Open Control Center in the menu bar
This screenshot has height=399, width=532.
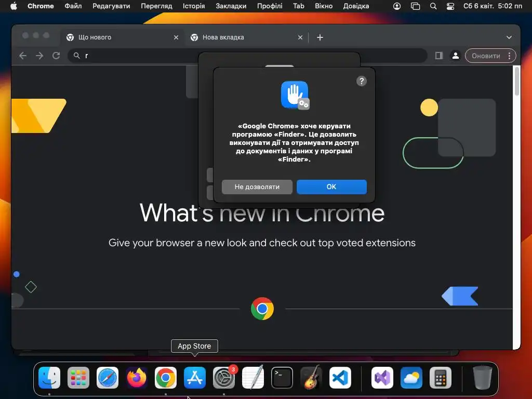coord(450,6)
